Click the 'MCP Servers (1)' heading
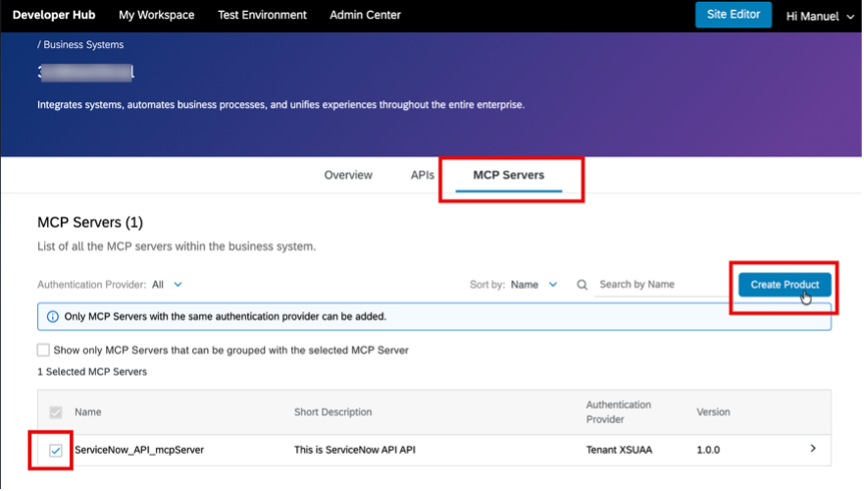 (x=90, y=223)
